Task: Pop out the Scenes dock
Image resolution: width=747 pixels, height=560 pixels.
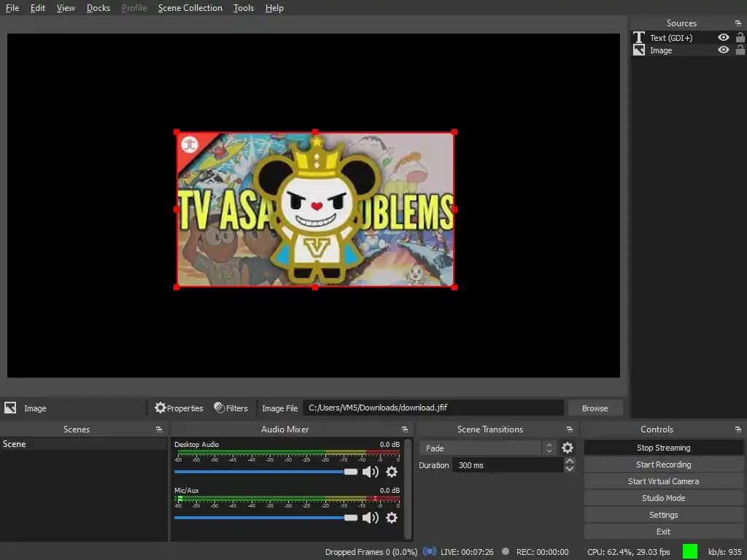Action: tap(158, 429)
